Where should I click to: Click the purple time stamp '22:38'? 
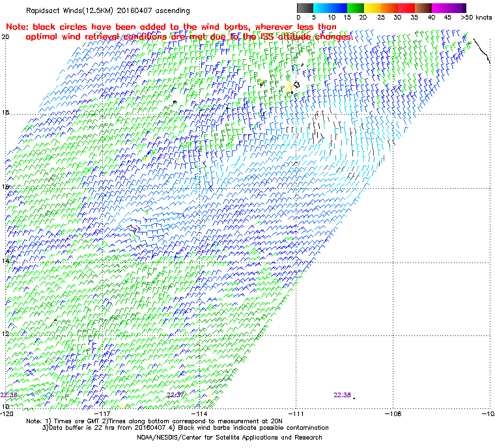click(x=342, y=395)
